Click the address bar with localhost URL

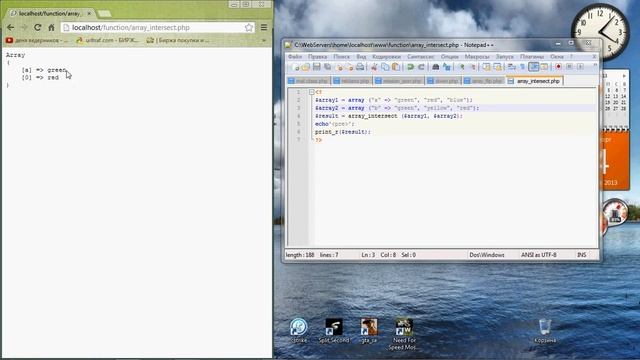tap(158, 27)
